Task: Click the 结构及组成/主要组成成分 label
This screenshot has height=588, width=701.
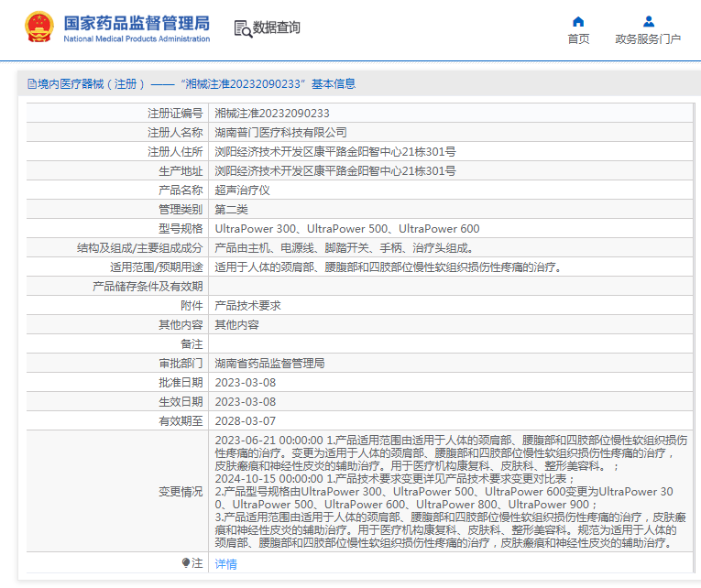Action: (140, 248)
